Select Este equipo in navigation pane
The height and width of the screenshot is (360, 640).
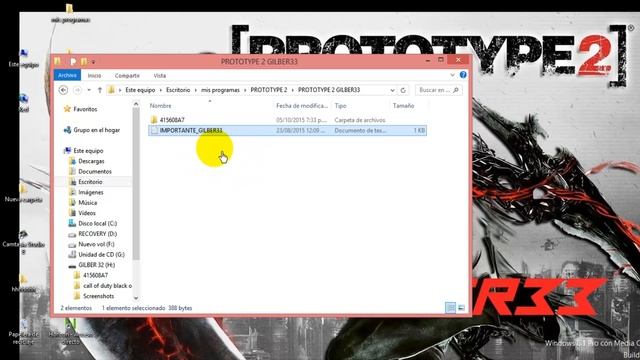pos(88,151)
